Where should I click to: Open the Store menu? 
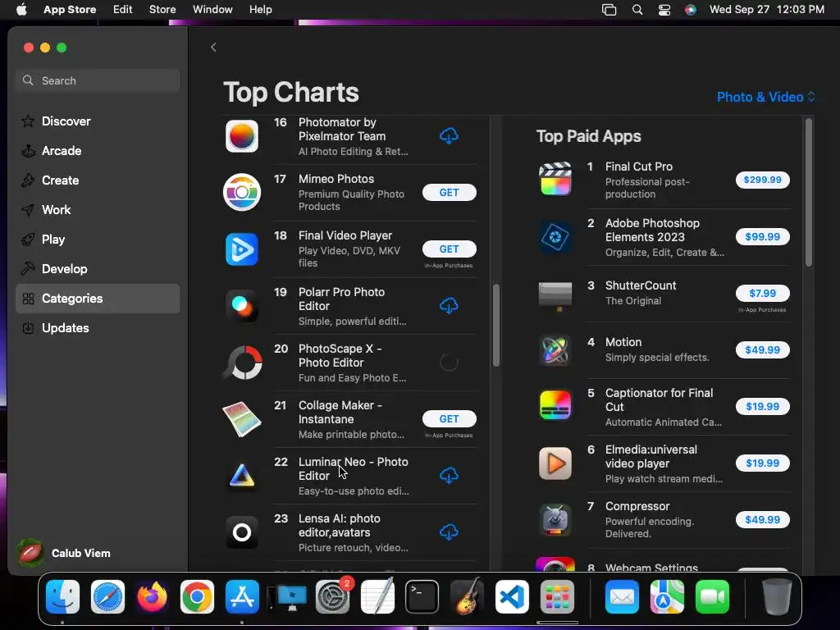point(162,10)
